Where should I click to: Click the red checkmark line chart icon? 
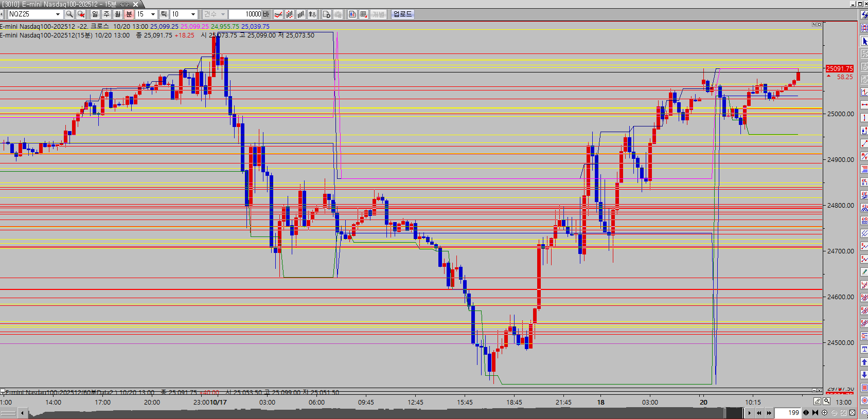click(x=278, y=14)
